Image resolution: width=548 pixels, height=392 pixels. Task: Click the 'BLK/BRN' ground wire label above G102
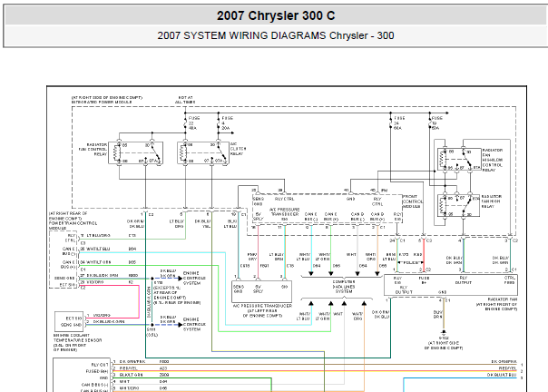coord(438,314)
